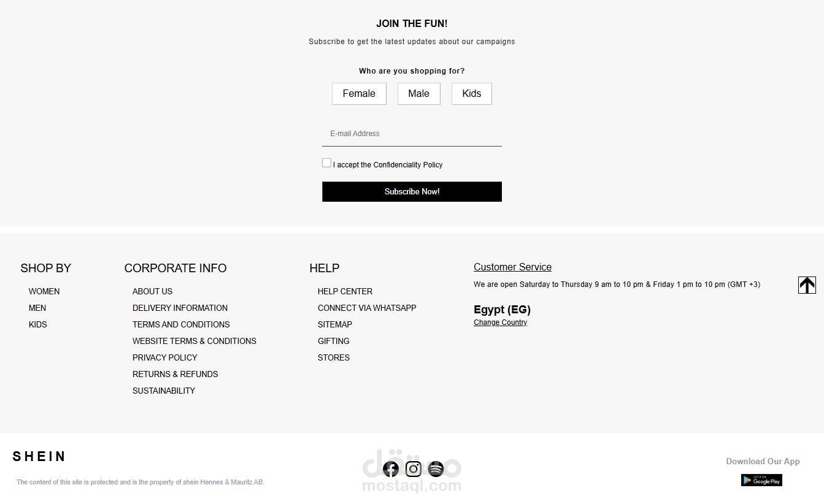Click the scroll-to-top arrow icon

(807, 285)
